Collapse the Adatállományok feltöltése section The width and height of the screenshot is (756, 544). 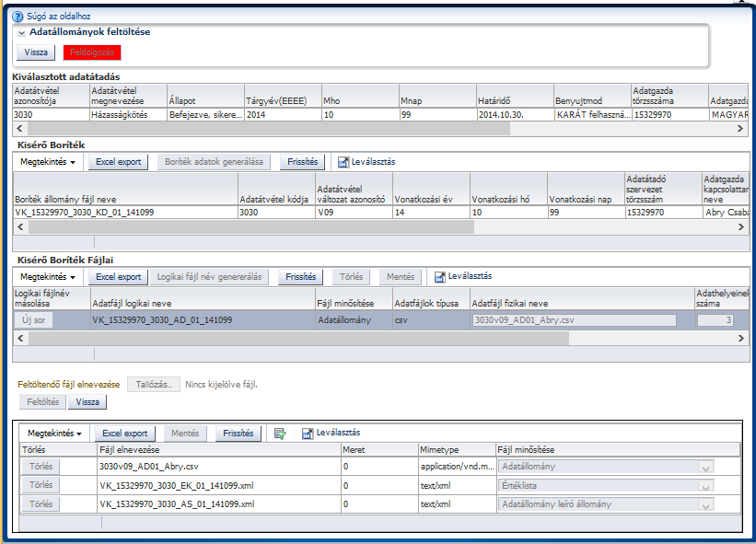click(x=22, y=33)
